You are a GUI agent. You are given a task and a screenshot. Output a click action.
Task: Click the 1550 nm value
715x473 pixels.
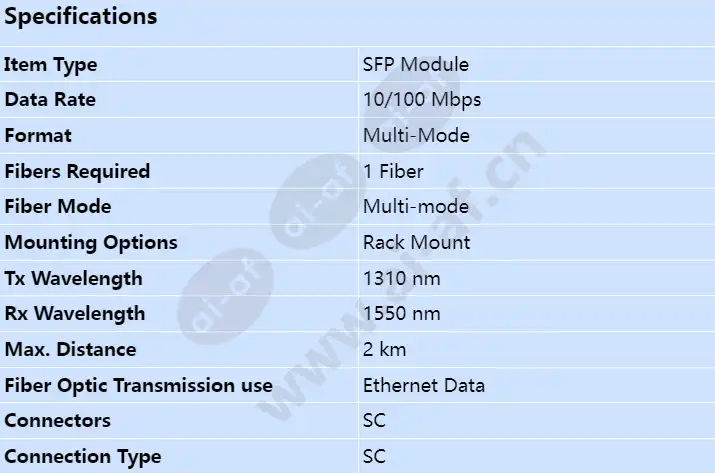point(401,314)
